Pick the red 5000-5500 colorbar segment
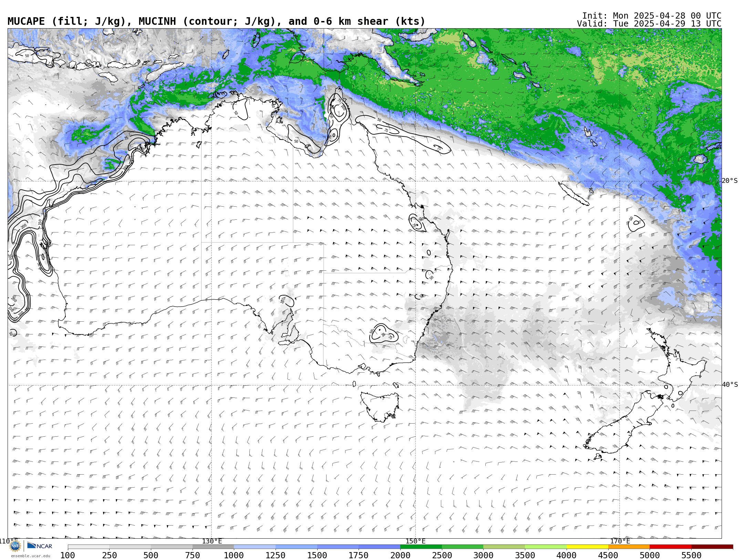The image size is (744, 560). [x=671, y=547]
